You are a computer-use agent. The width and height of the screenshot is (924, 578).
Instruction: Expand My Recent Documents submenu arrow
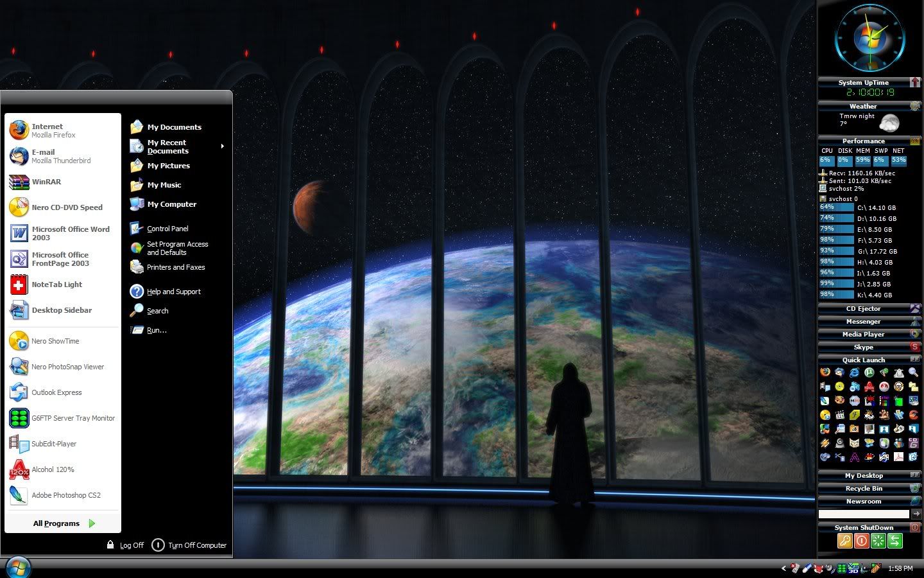pyautogui.click(x=223, y=146)
